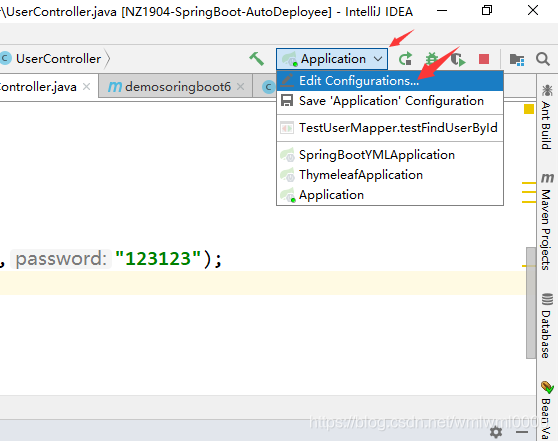Click the Ant Build spider icon
The image size is (558, 441).
[547, 90]
